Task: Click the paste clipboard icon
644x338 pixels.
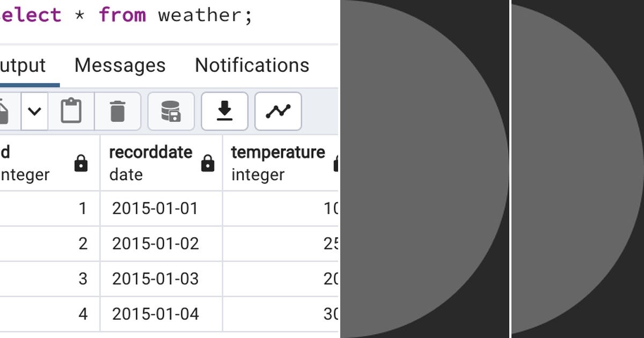Action: (71, 112)
